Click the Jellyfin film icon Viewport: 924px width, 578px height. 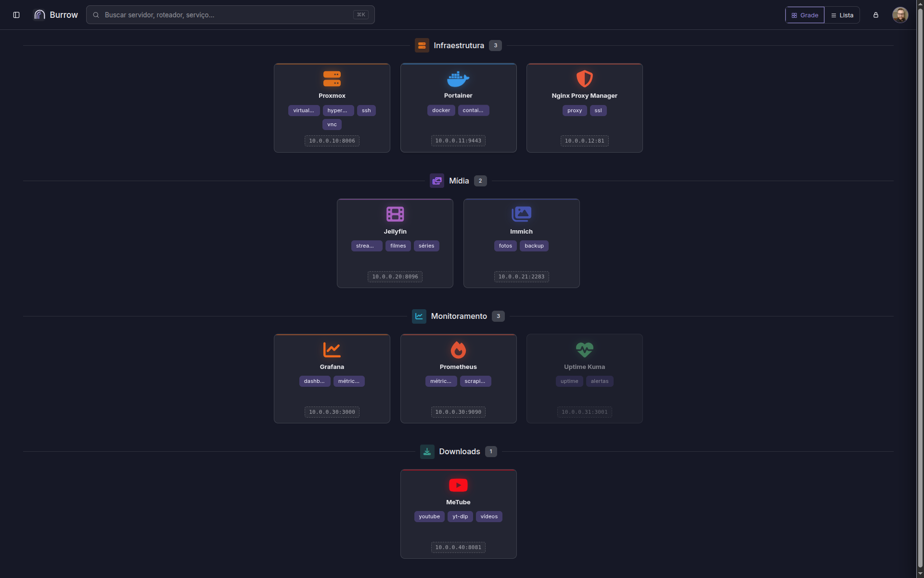[x=395, y=214]
